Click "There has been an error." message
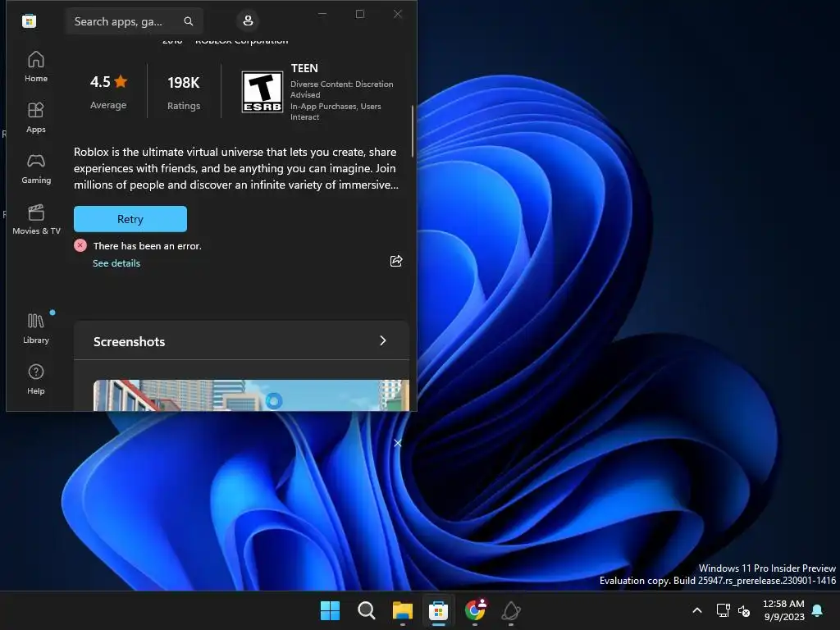840x630 pixels. tap(148, 246)
